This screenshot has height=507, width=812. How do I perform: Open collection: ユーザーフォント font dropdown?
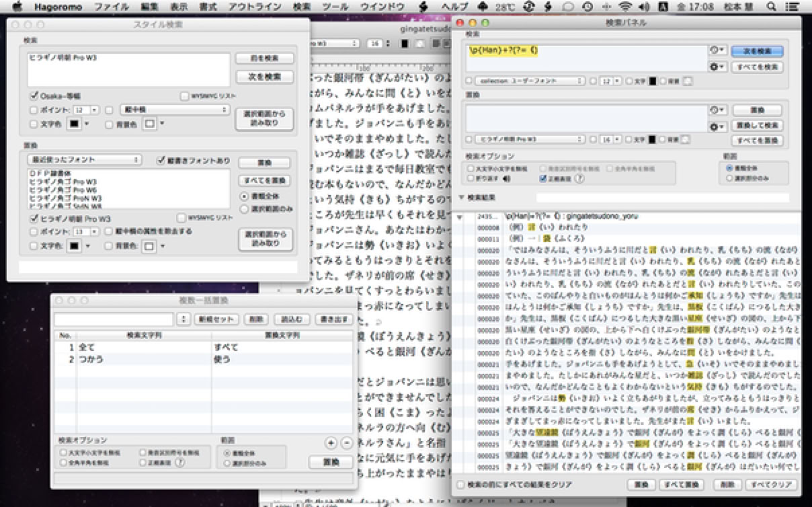[530, 81]
